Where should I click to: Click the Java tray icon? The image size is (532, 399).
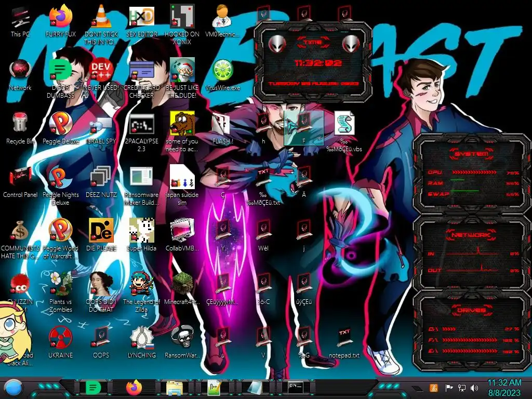[x=434, y=388]
